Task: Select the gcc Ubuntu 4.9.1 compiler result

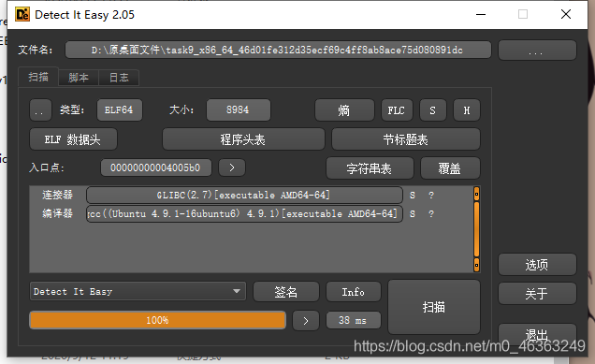Action: [x=244, y=213]
